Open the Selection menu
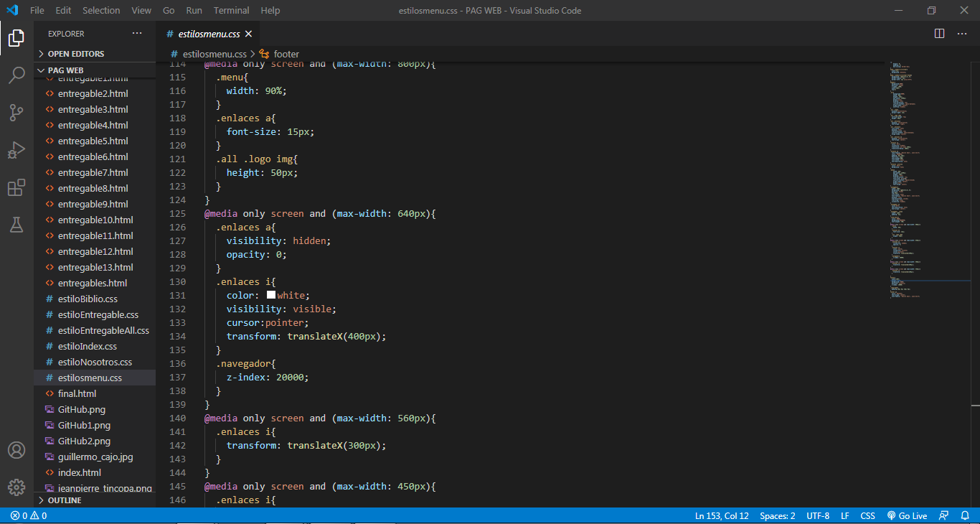 tap(101, 11)
